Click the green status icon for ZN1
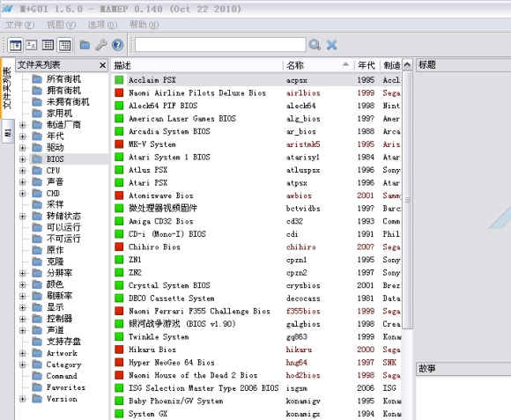Screen dimensions: 511x420 (119, 260)
